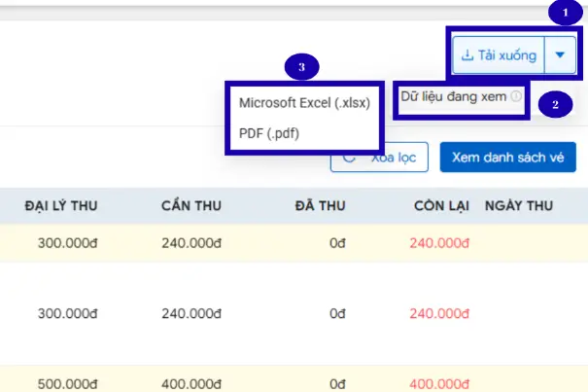Select the CÒN LẠI column header

[x=441, y=205]
